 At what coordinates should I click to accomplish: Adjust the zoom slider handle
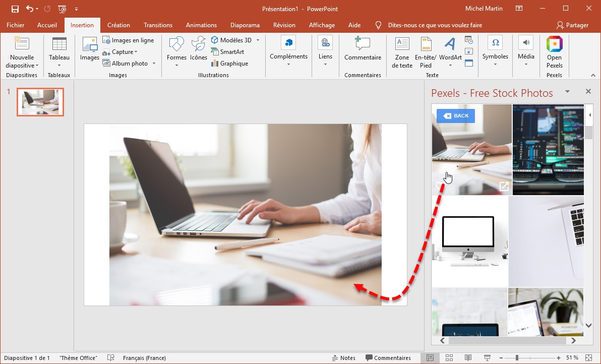[x=517, y=358]
